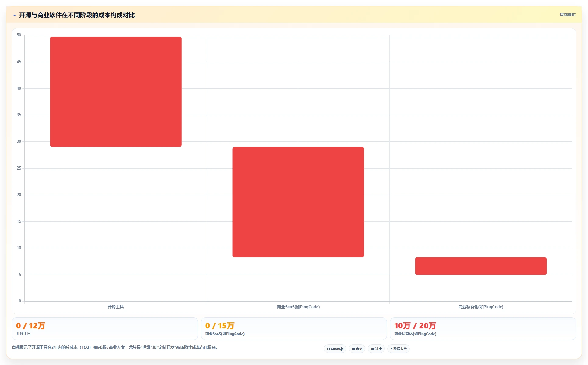Open the 进度 view tab
The height and width of the screenshot is (365, 588).
[x=376, y=349]
